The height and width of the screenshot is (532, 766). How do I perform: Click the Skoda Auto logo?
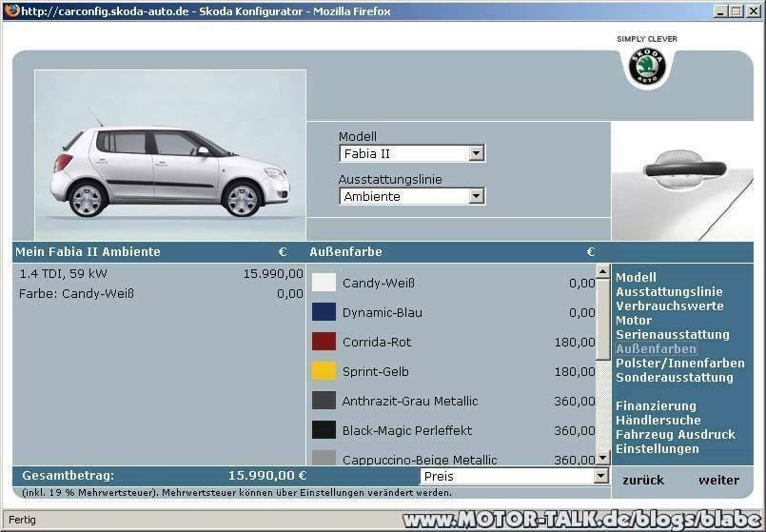click(647, 66)
